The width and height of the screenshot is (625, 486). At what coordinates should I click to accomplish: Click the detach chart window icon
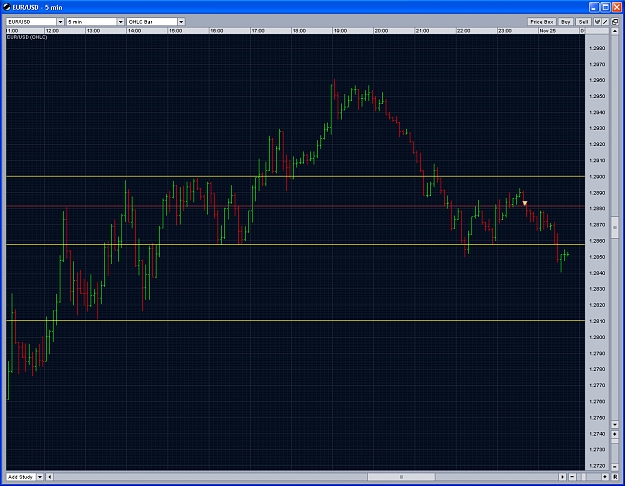click(615, 22)
